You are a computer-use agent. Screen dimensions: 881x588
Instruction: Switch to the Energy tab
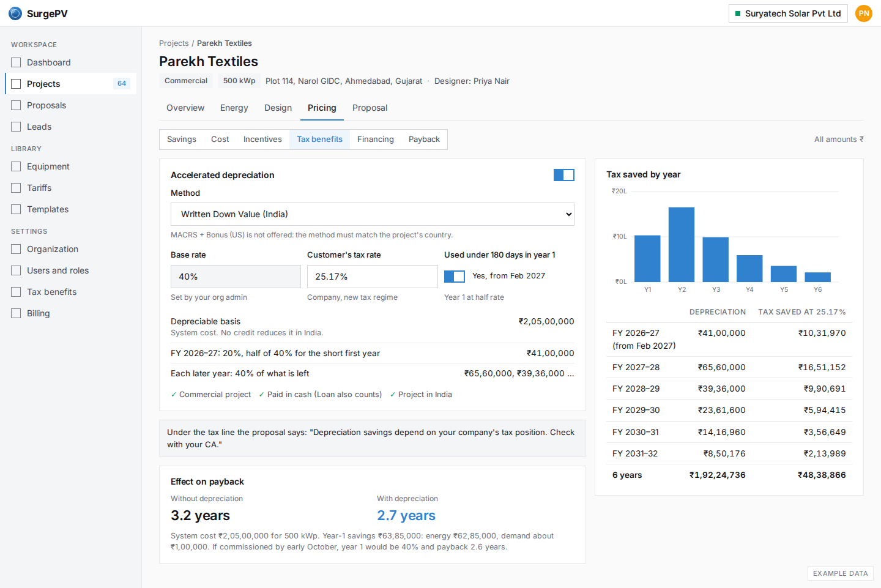pyautogui.click(x=234, y=108)
